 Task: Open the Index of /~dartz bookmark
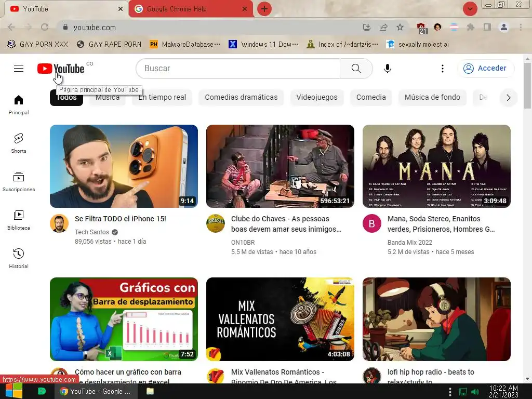point(342,45)
